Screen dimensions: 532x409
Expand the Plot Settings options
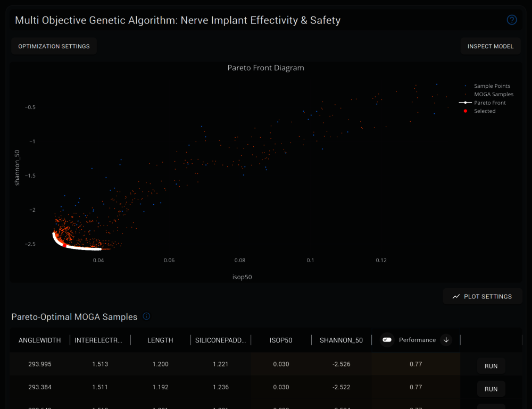[x=483, y=297]
